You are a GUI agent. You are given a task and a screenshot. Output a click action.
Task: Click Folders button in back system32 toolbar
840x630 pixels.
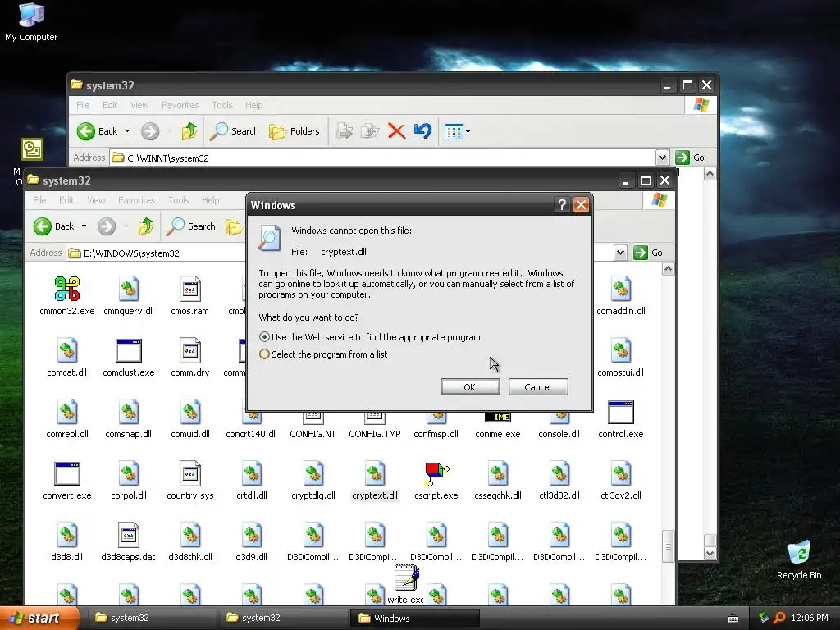coord(294,131)
